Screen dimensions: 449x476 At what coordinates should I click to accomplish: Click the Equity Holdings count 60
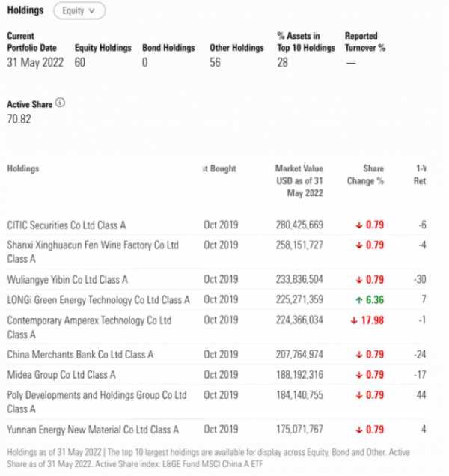(x=80, y=63)
